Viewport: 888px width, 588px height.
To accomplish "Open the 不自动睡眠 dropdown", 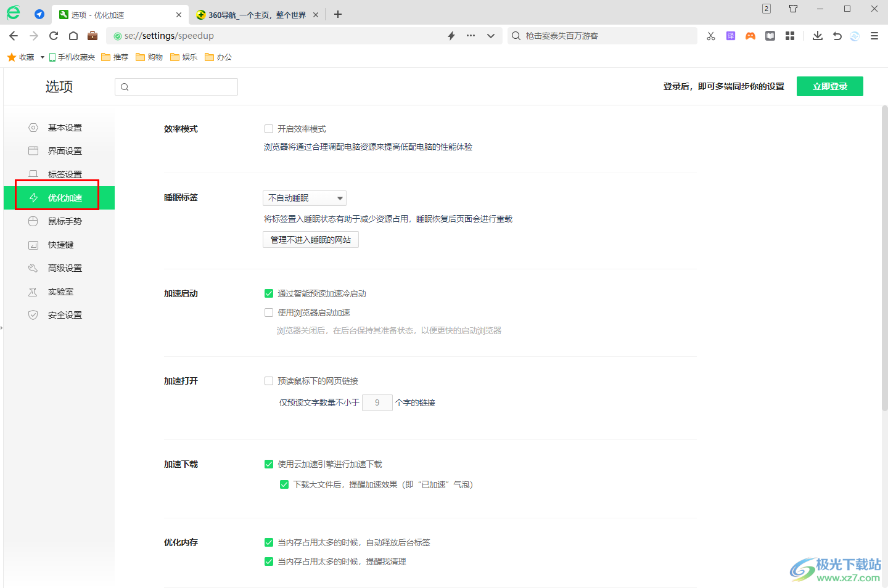I will [305, 198].
